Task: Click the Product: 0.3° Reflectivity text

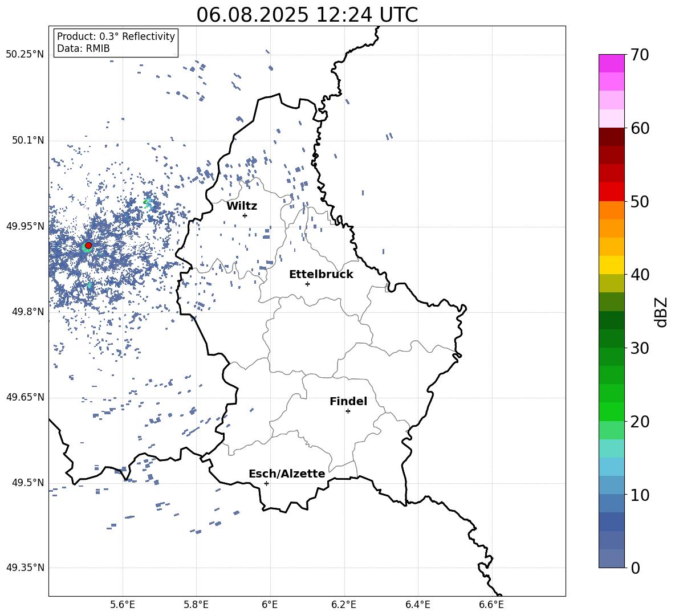Action: (x=116, y=36)
